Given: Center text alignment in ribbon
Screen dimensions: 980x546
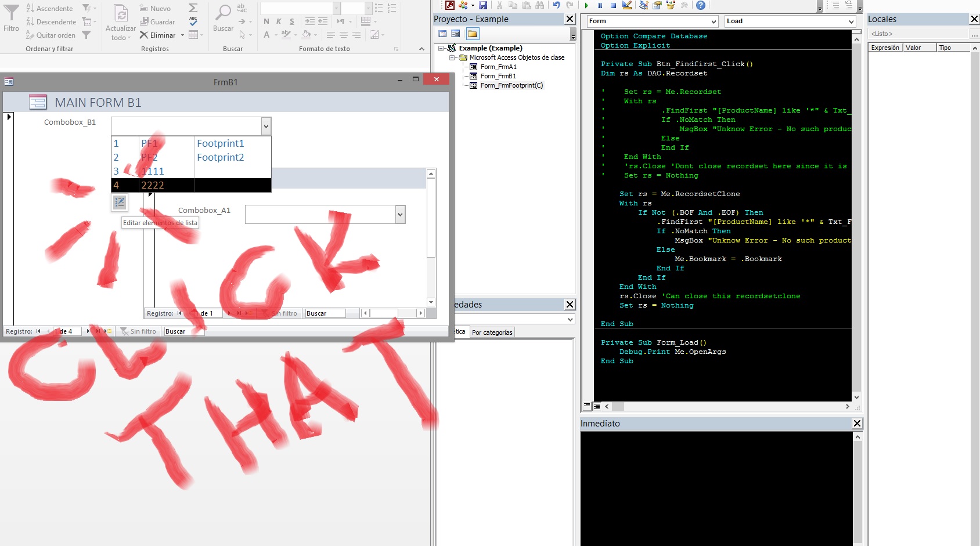Looking at the screenshot, I should tap(343, 35).
